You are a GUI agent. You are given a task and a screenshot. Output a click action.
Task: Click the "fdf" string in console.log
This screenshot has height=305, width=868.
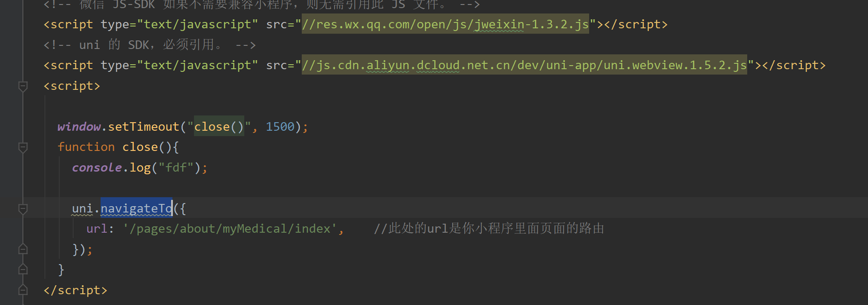click(176, 168)
